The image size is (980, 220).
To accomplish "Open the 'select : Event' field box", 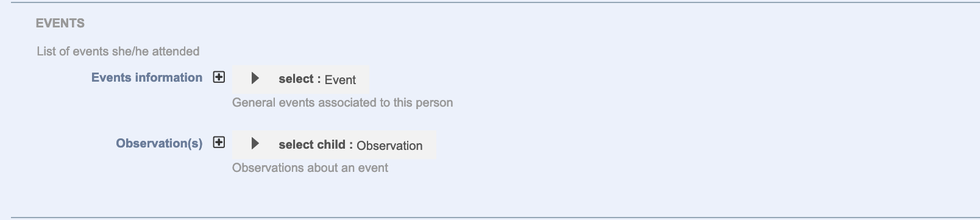I will point(301,79).
